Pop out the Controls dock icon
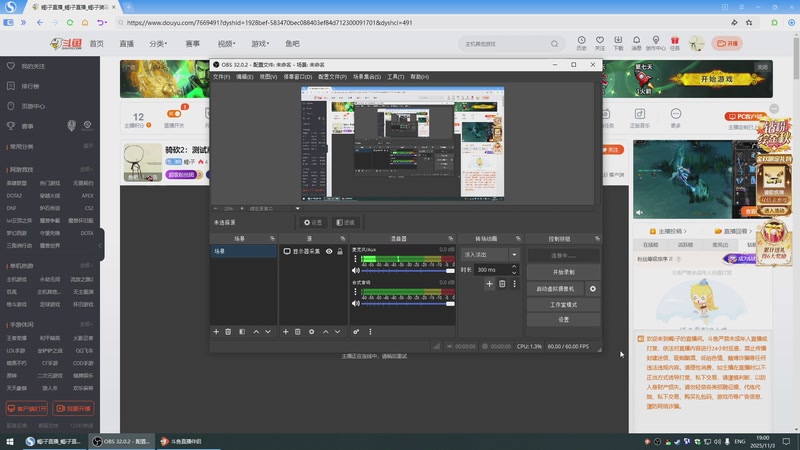Screen dimensions: 800x450 pos(597,239)
